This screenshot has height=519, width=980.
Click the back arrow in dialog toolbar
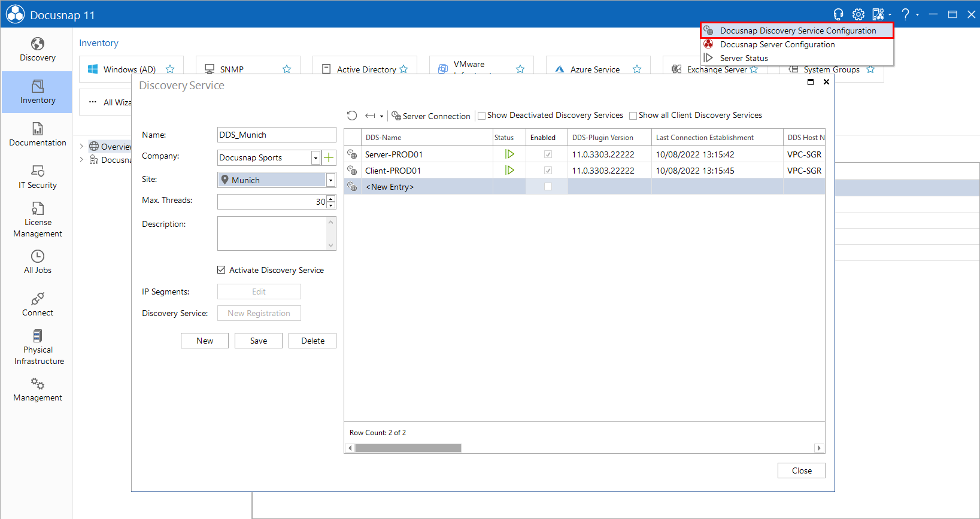[370, 116]
